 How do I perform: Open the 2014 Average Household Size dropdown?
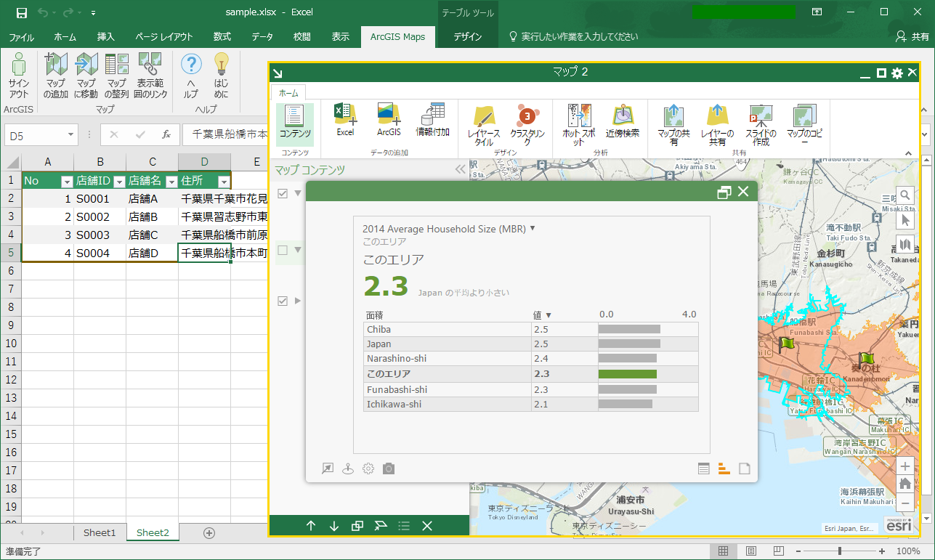pos(533,228)
